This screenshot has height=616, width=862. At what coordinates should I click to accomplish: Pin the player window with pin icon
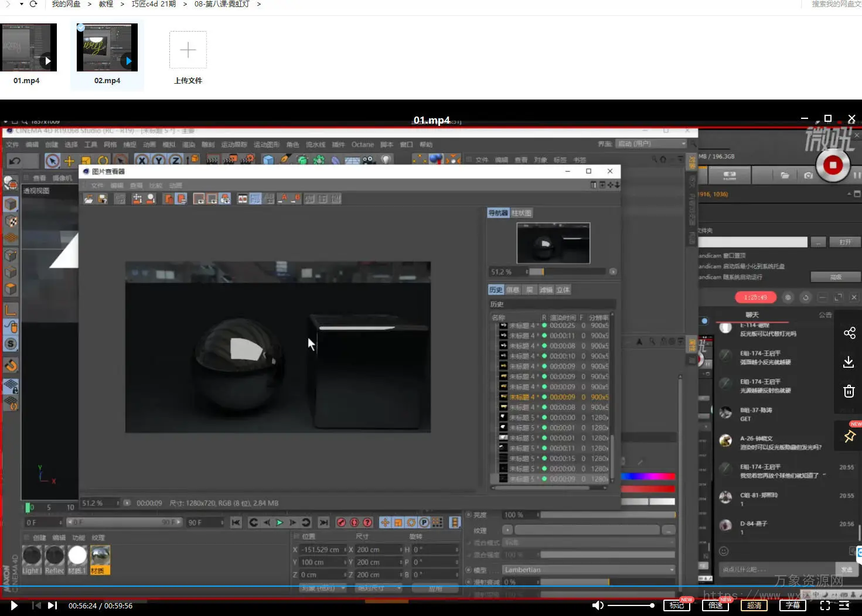pyautogui.click(x=849, y=436)
